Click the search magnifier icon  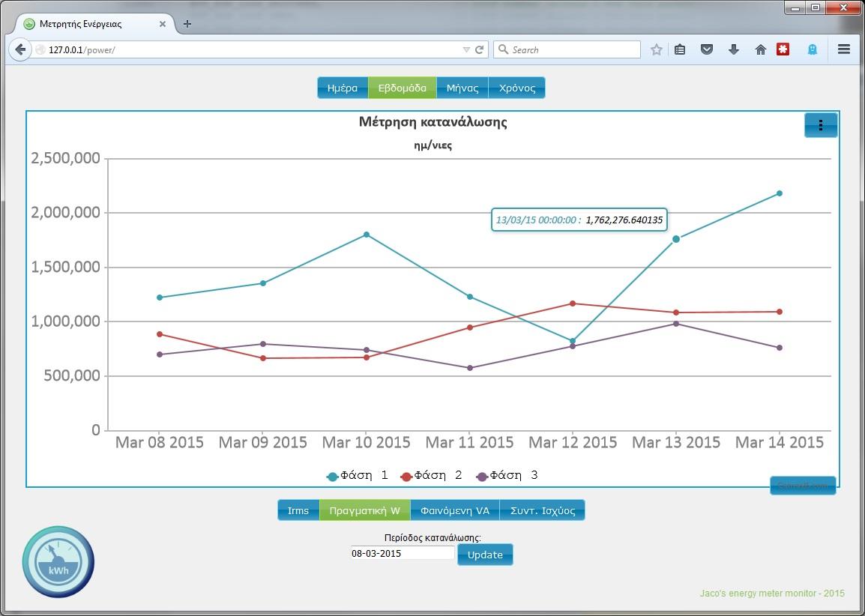tap(502, 49)
